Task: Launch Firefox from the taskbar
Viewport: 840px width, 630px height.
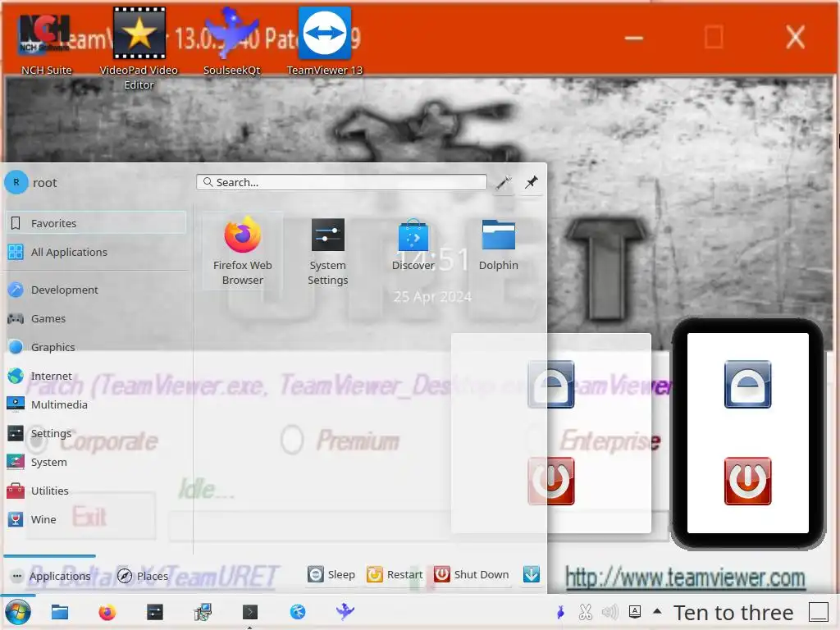Action: (107, 612)
